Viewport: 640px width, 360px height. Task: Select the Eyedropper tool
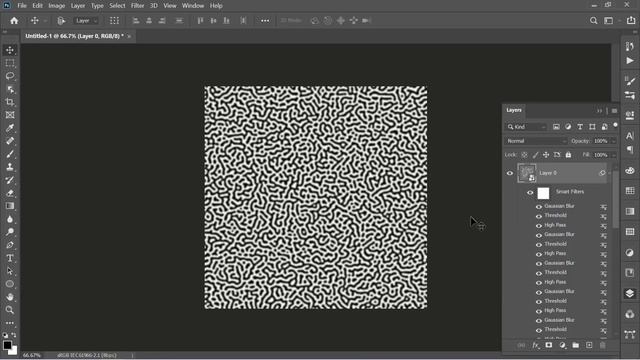point(10,128)
